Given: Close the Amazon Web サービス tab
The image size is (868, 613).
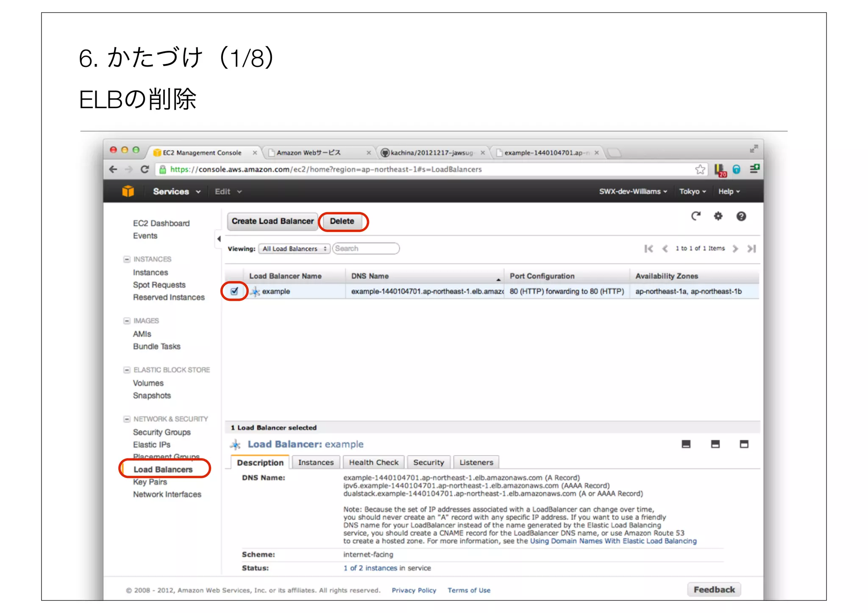Looking at the screenshot, I should pyautogui.click(x=369, y=153).
